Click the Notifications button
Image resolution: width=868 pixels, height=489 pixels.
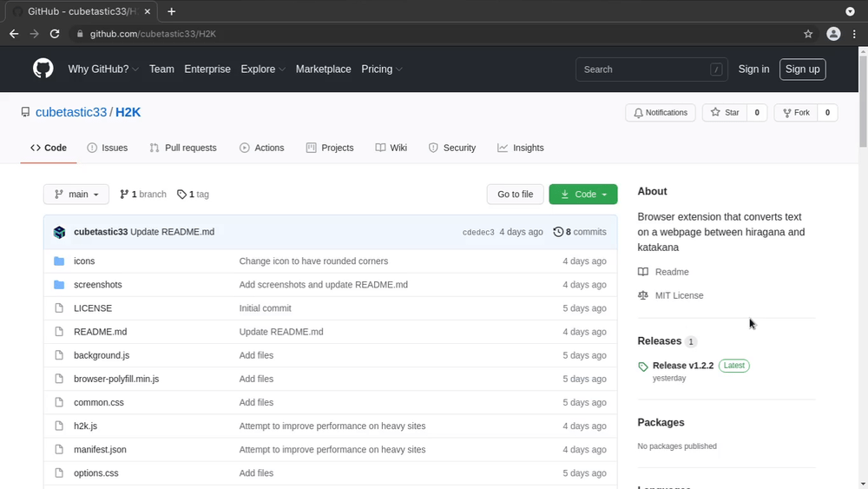point(661,112)
